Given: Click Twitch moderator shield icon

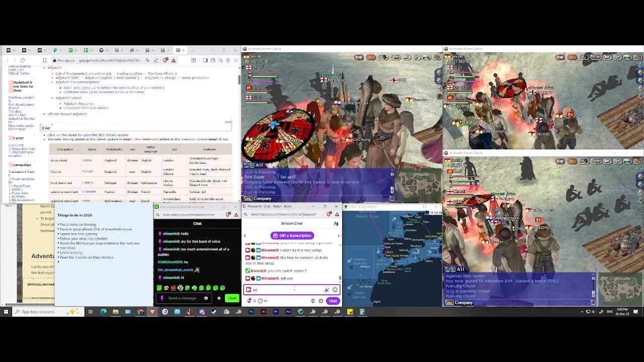Looking at the screenshot, I should 313,301.
